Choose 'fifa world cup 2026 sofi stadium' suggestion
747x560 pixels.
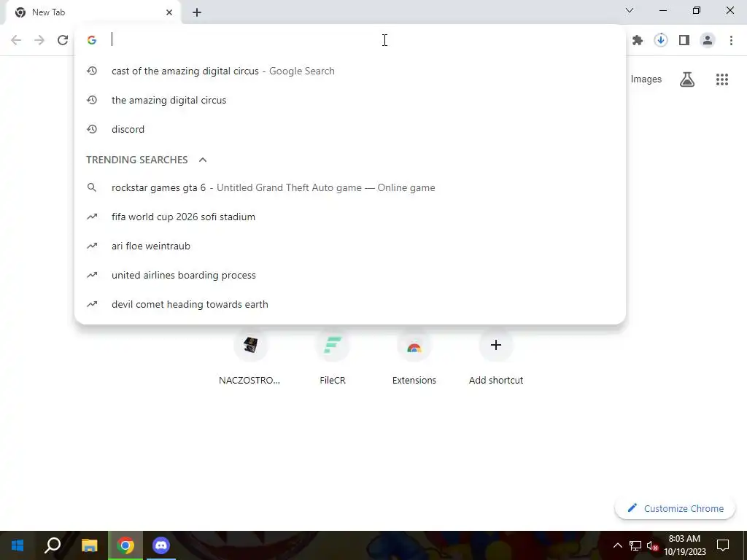pos(350,217)
